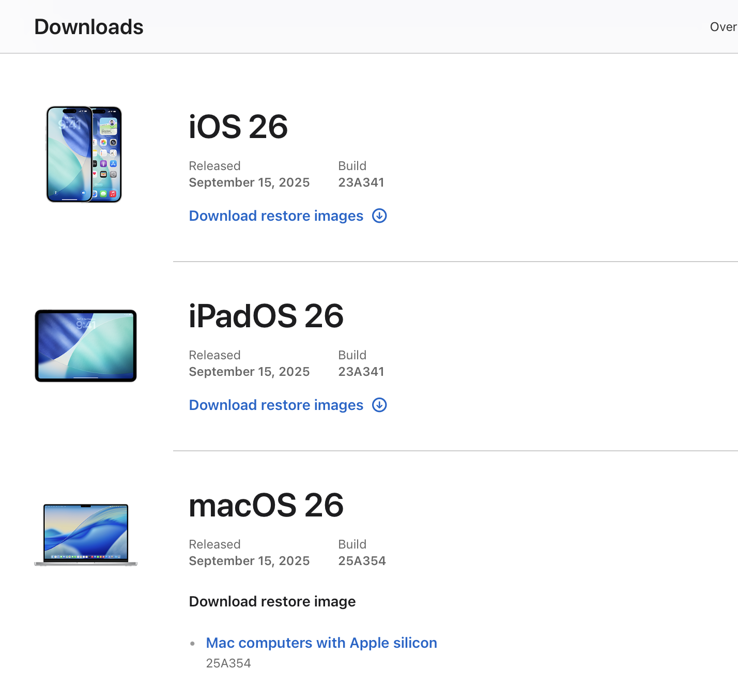738x700 pixels.
Task: Click the macOS 26 heading
Action: pos(266,505)
